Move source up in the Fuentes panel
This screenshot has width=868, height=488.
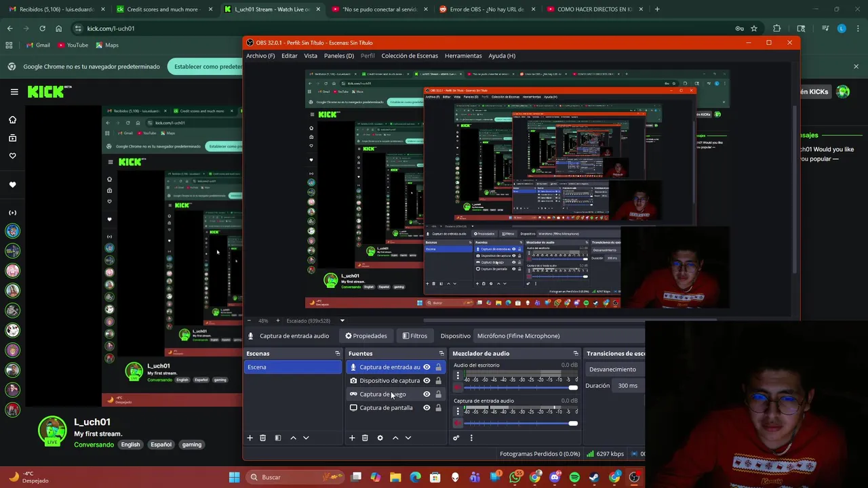pyautogui.click(x=395, y=438)
